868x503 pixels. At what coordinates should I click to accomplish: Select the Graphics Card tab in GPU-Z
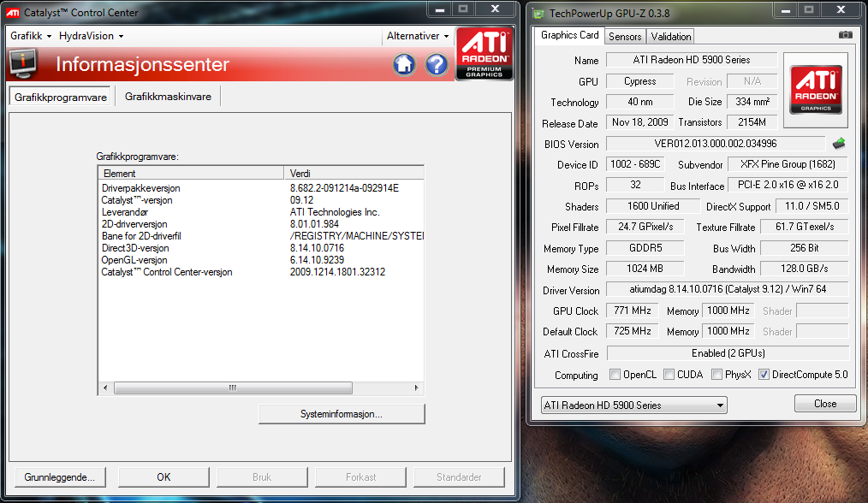(569, 35)
